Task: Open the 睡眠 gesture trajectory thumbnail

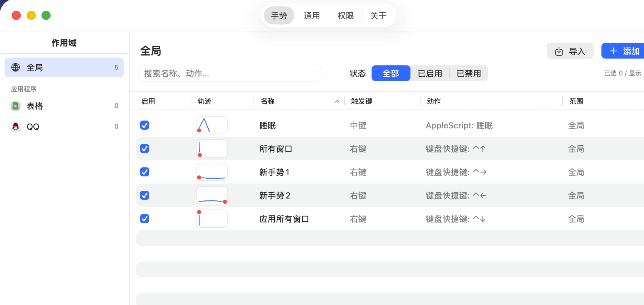Action: coord(212,125)
